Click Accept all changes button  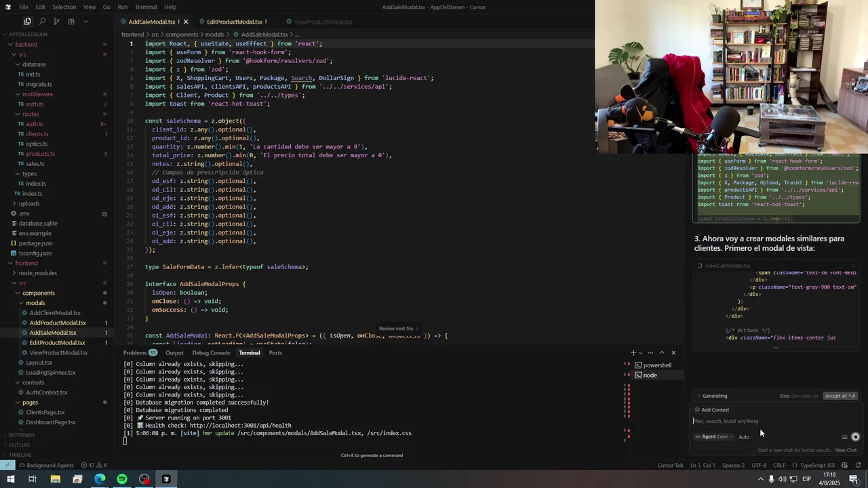(x=841, y=396)
